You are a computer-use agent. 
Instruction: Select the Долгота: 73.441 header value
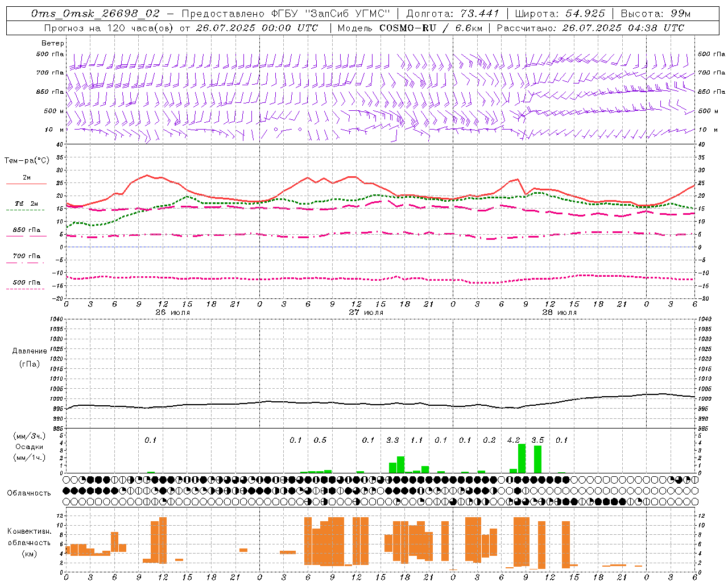click(x=453, y=14)
